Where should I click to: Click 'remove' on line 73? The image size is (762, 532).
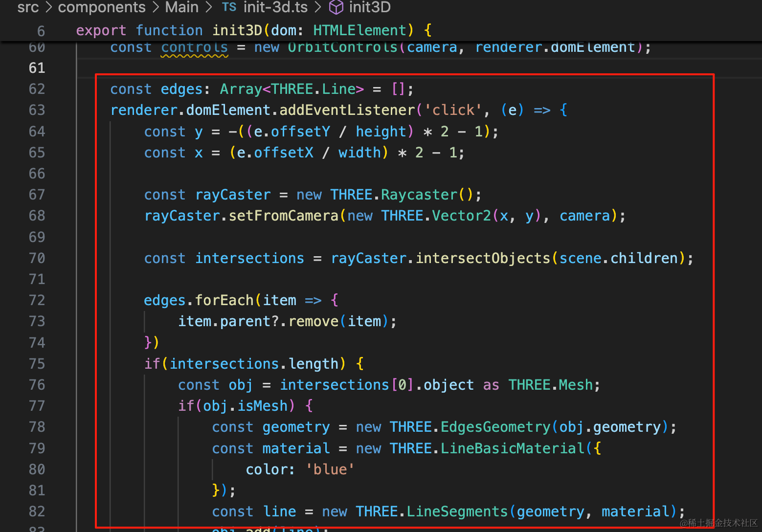coord(313,321)
